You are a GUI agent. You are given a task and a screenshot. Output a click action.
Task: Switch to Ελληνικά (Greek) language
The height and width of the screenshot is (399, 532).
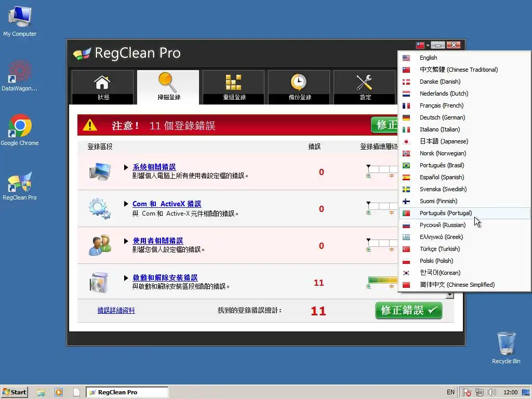[x=464, y=237]
